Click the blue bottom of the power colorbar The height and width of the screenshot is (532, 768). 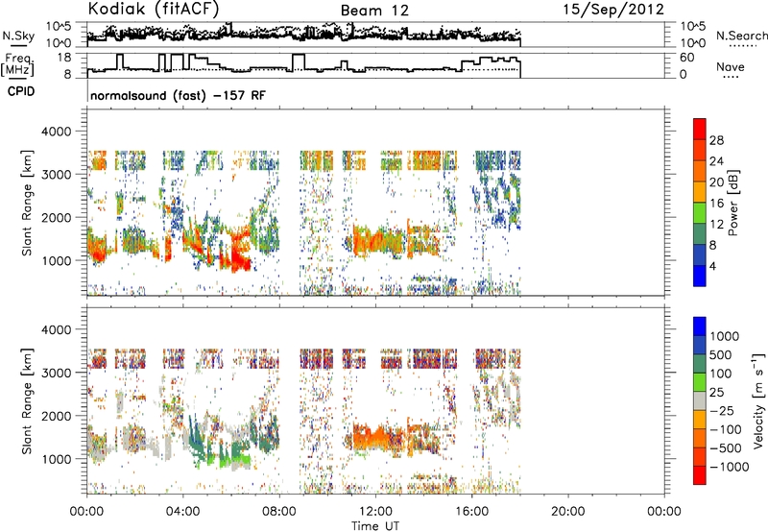(700, 277)
